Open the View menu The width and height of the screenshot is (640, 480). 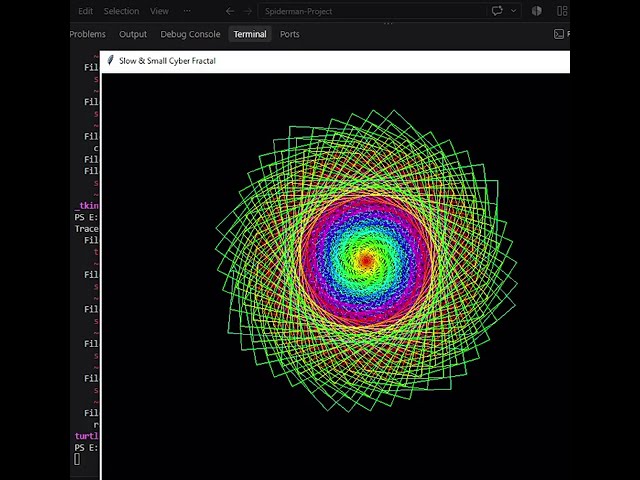[x=159, y=11]
